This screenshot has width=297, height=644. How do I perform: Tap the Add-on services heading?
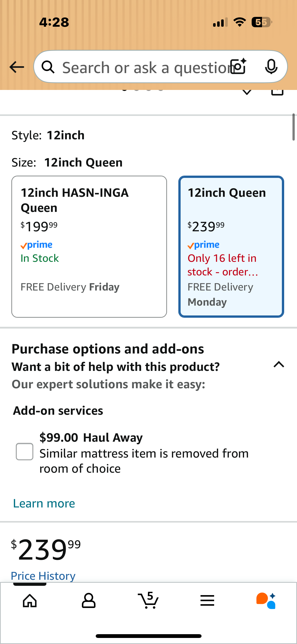[58, 411]
